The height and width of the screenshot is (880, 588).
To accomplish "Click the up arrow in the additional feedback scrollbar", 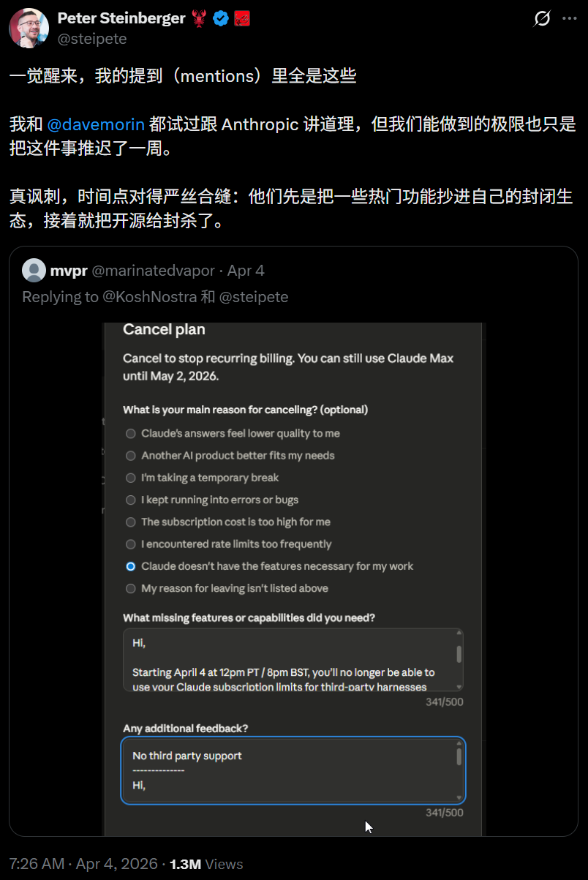I will [x=459, y=742].
